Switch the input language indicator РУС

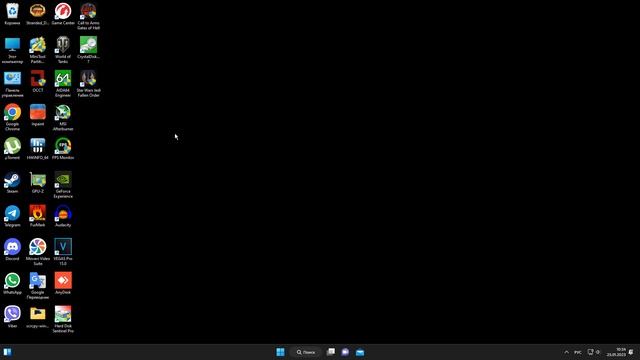click(578, 352)
